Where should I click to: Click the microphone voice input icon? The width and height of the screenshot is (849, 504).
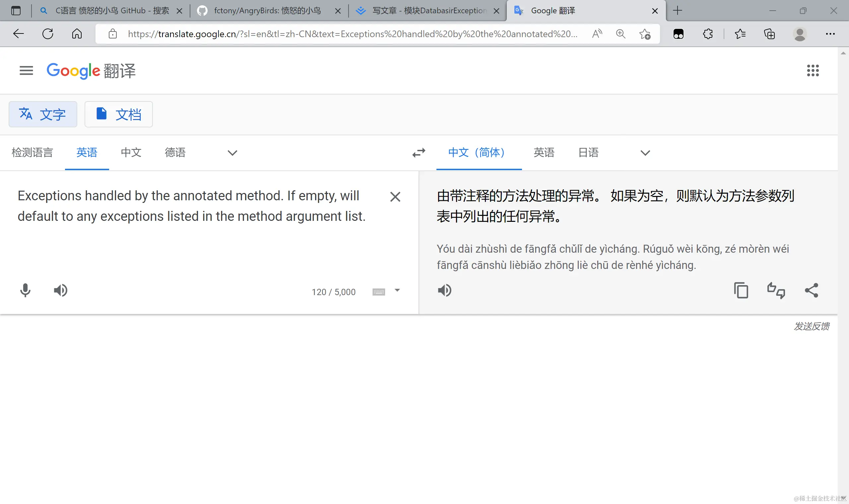(25, 290)
